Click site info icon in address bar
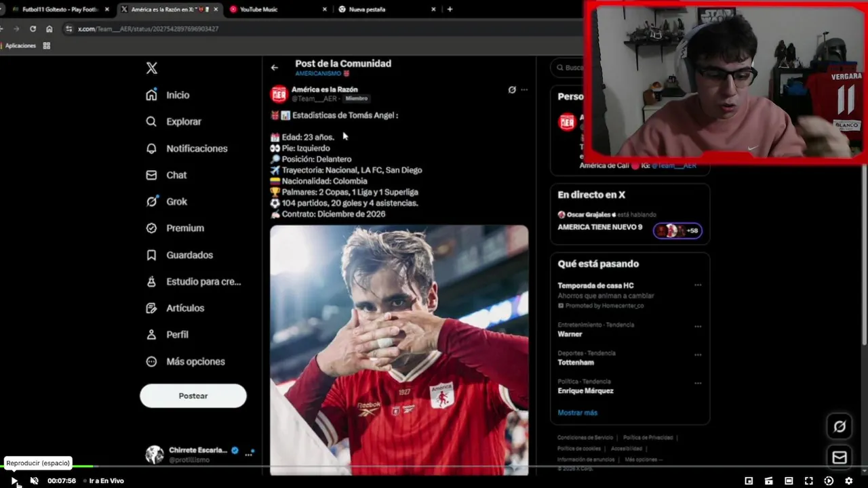Image resolution: width=868 pixels, height=488 pixels. pyautogui.click(x=68, y=29)
